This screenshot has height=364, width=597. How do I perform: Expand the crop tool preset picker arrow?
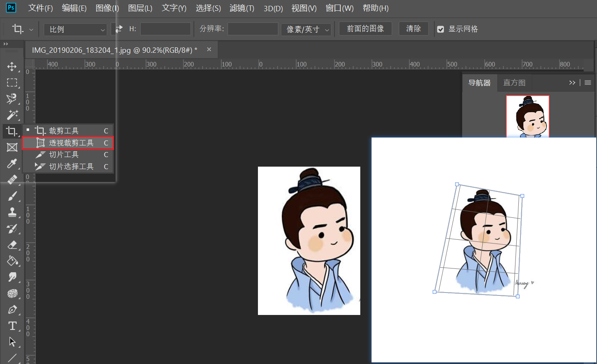(x=31, y=30)
